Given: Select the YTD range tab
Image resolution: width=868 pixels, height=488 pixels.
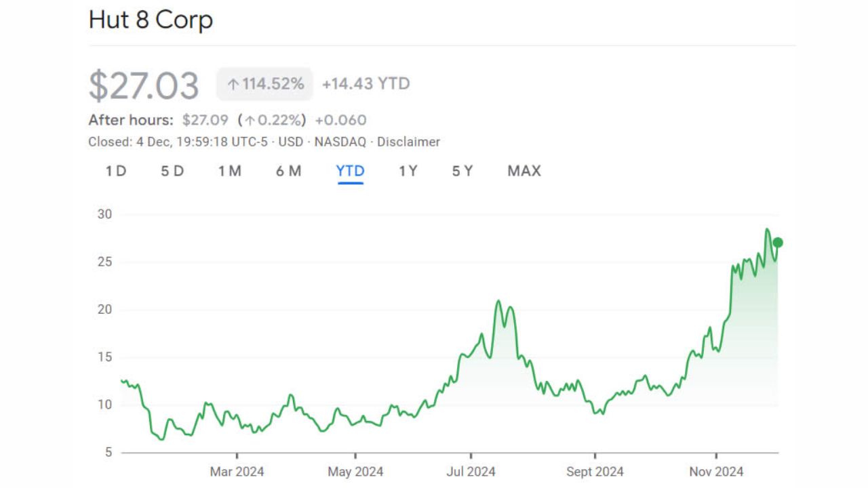Looking at the screenshot, I should 351,171.
